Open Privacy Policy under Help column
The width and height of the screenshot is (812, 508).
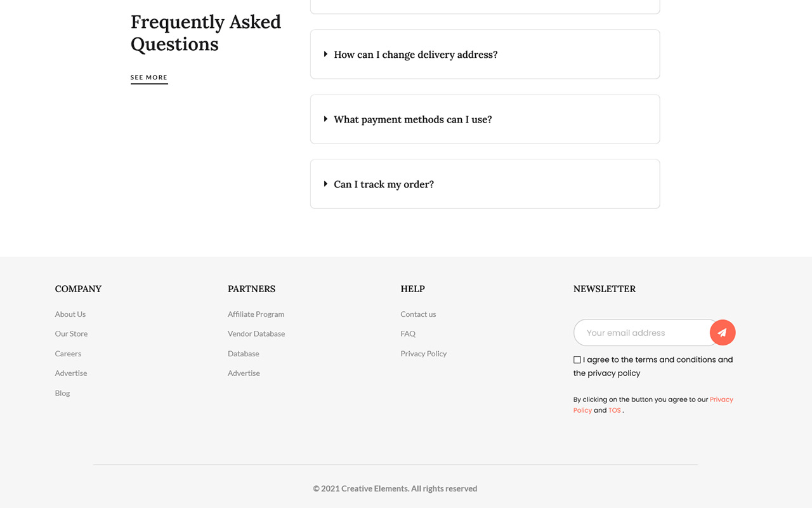point(423,354)
